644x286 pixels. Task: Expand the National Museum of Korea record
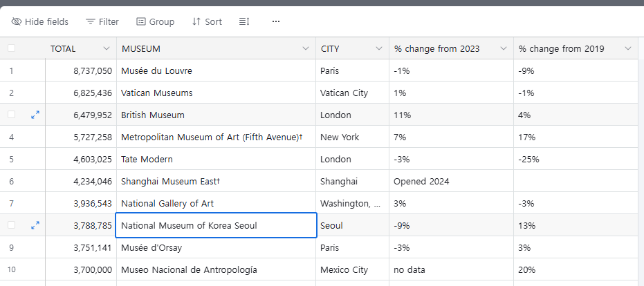coord(35,225)
